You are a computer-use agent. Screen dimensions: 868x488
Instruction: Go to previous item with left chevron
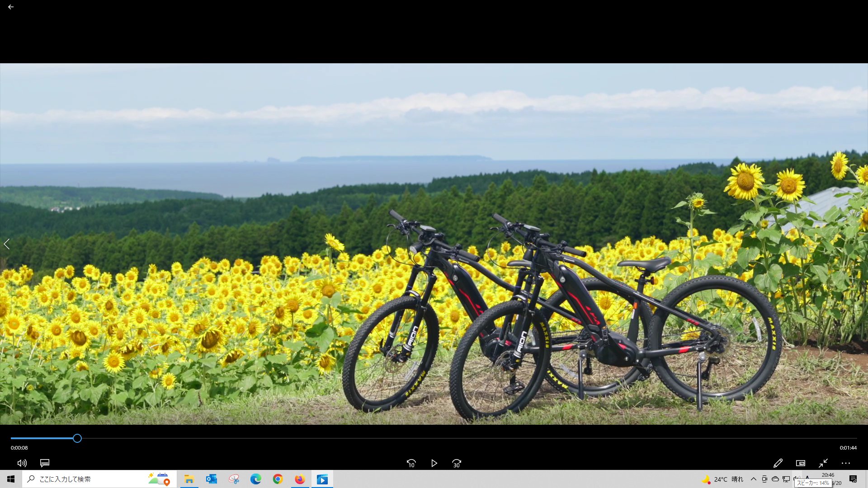coord(6,244)
